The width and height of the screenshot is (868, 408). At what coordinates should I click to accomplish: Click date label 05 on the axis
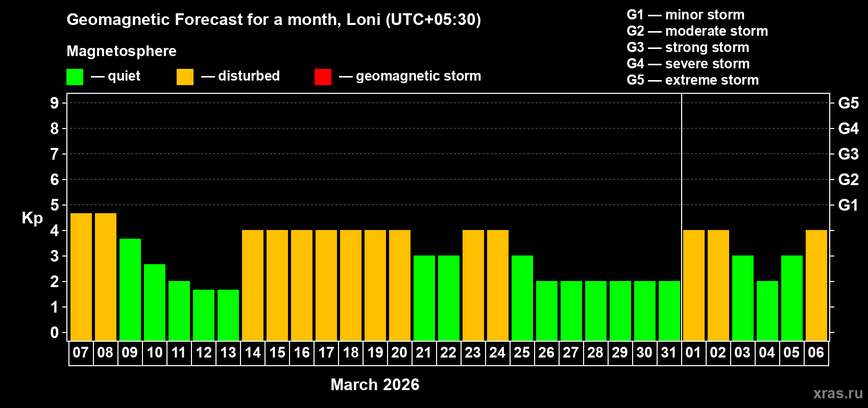point(791,352)
